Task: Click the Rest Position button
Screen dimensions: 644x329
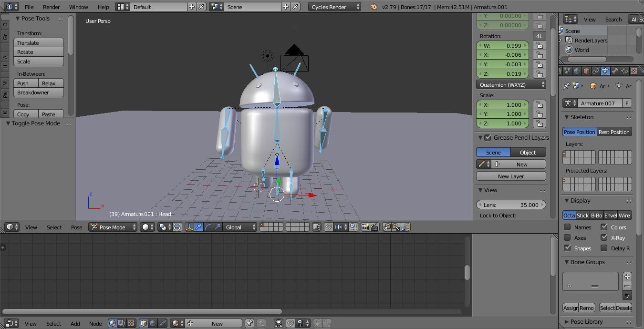Action: click(x=614, y=132)
